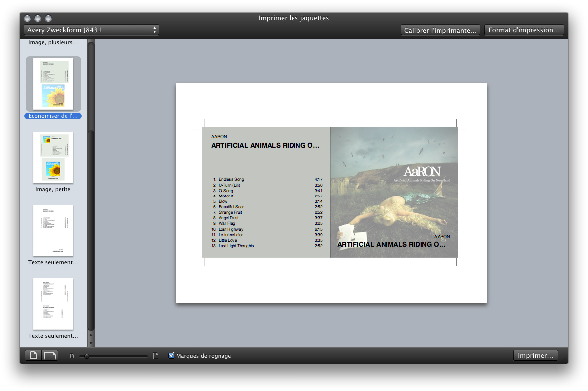Select Texte seulement thumbnail with single track list

point(53,230)
